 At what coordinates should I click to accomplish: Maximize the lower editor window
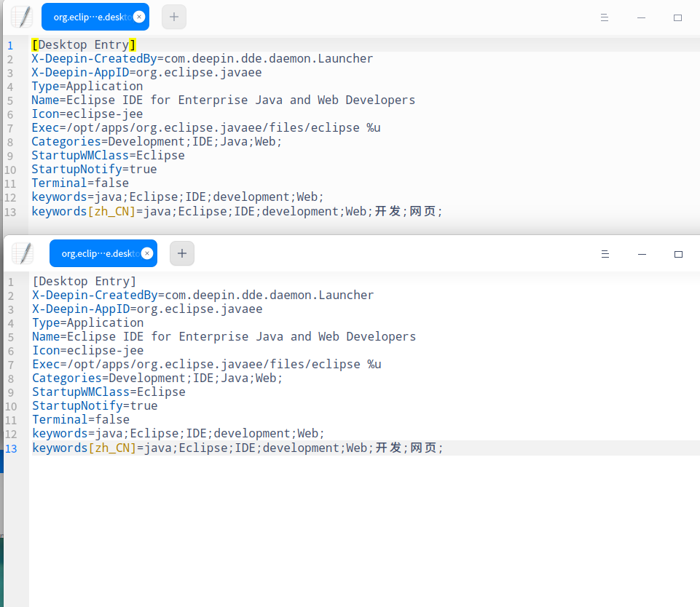[679, 254]
